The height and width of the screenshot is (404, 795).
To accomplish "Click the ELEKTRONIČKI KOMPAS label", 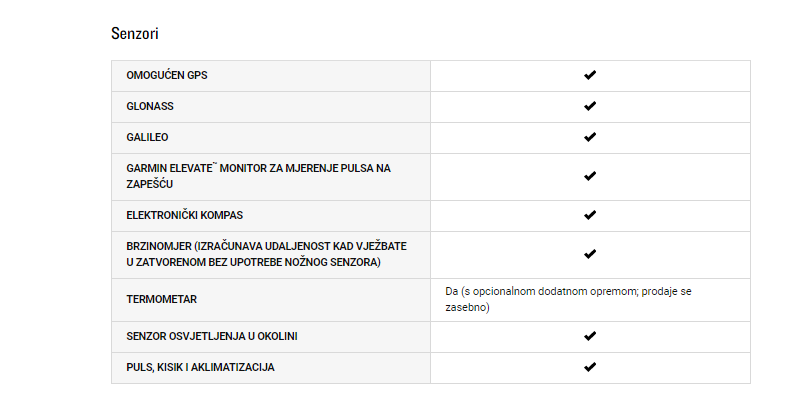I will click(x=185, y=215).
